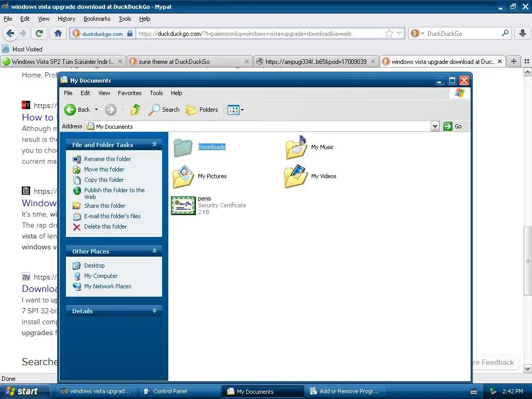Open a new tab with plus button
The width and height of the screenshot is (532, 399).
(514, 61)
